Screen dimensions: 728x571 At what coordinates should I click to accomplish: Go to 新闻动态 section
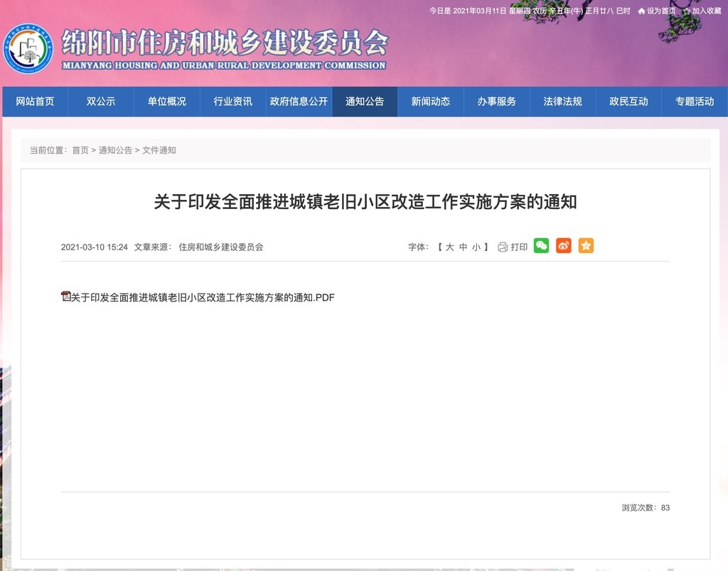pyautogui.click(x=430, y=102)
